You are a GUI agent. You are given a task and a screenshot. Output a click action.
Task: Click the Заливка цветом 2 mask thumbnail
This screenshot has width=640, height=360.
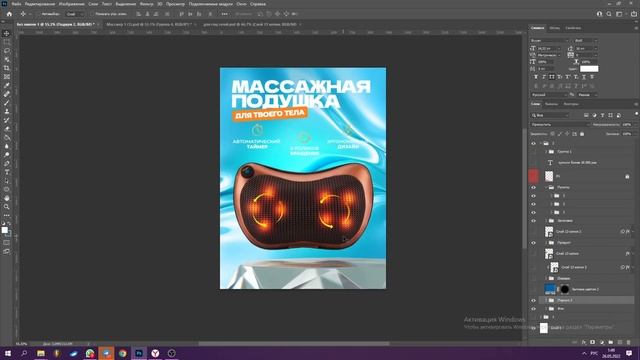(564, 289)
